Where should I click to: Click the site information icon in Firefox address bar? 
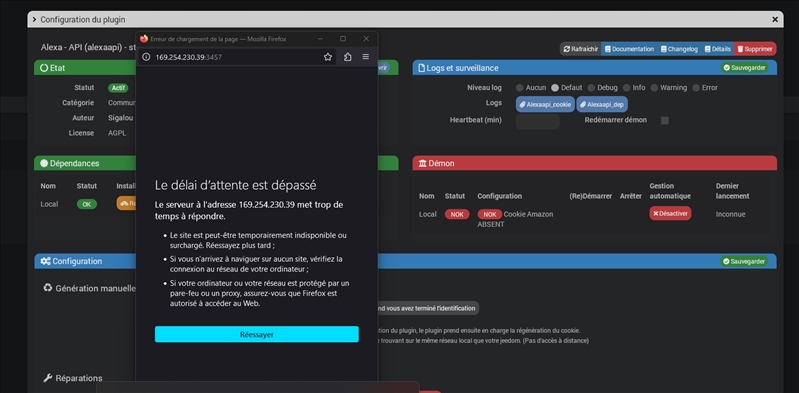coord(146,57)
